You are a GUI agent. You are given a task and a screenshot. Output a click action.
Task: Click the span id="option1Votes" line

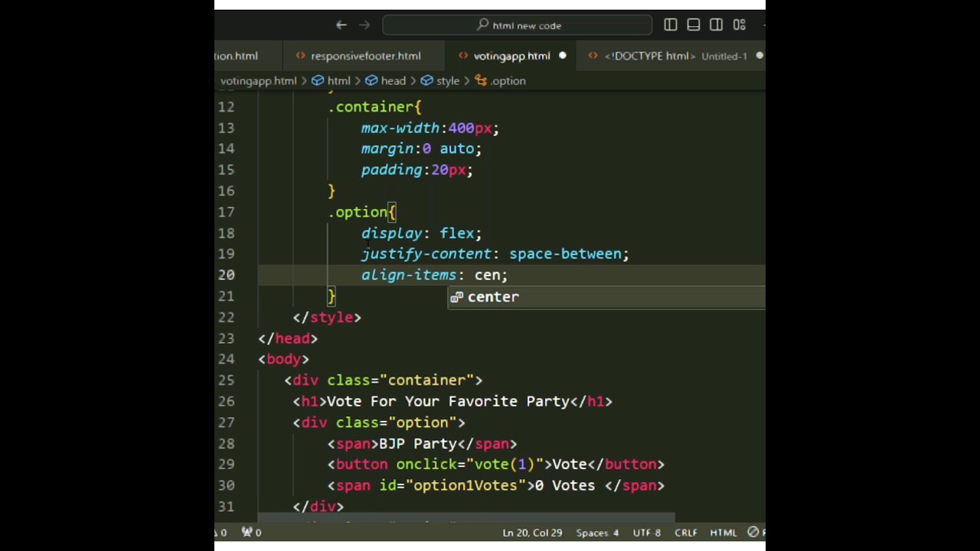[x=496, y=485]
